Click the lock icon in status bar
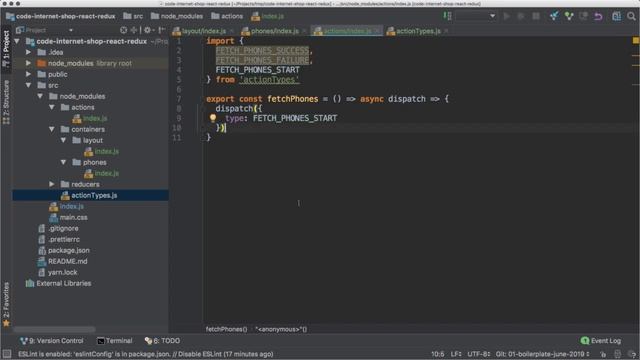 coord(603,354)
